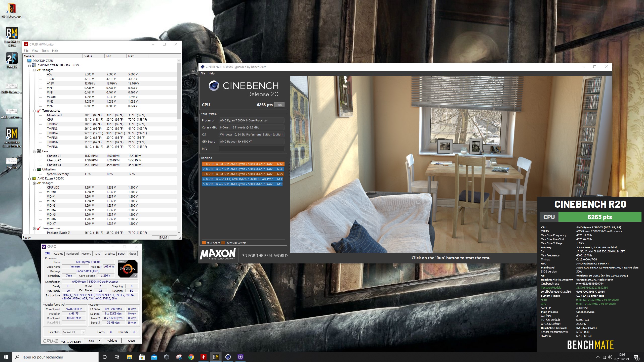
Task: Switch to the Memory tab in CPU-Z
Action: coord(86,254)
